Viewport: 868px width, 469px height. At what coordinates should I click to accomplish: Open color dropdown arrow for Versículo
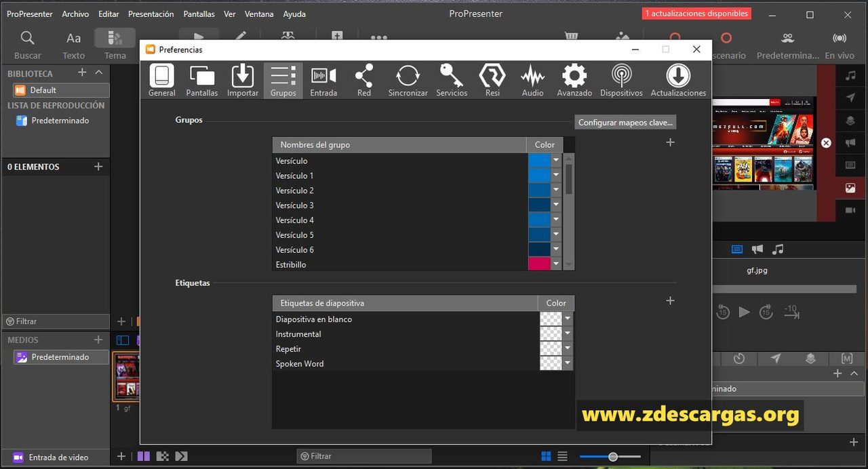pos(556,161)
